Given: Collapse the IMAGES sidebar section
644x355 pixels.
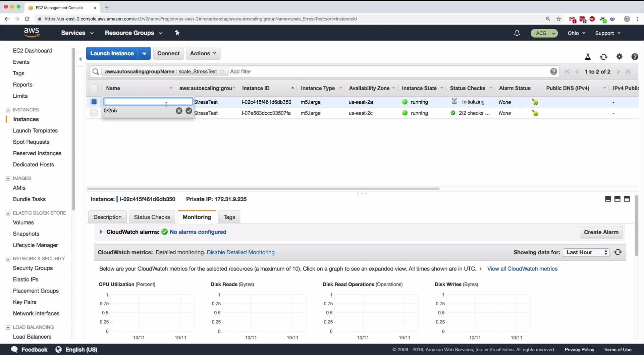Looking at the screenshot, I should coord(8,178).
